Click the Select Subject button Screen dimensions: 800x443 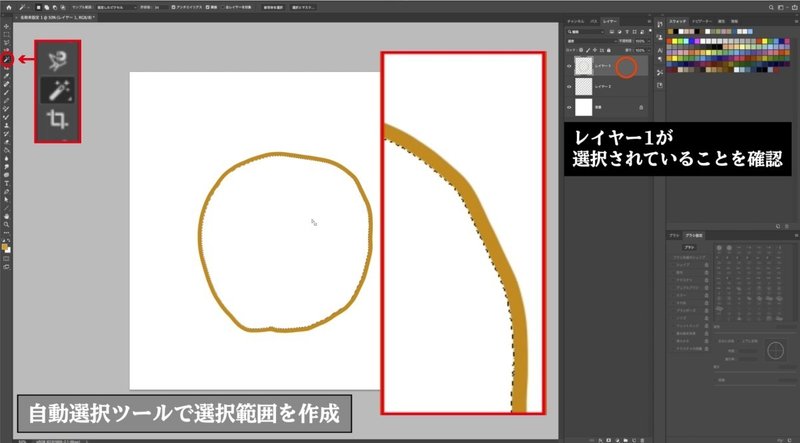(273, 8)
